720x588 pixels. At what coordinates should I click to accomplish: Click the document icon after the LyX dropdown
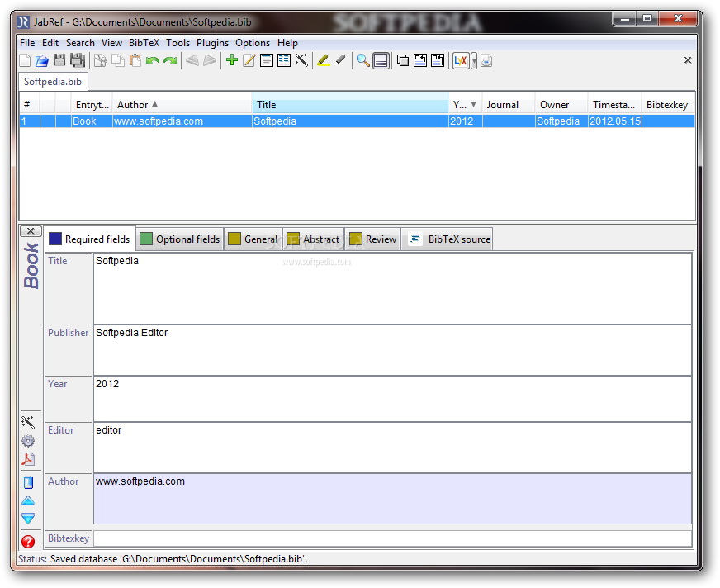[486, 60]
